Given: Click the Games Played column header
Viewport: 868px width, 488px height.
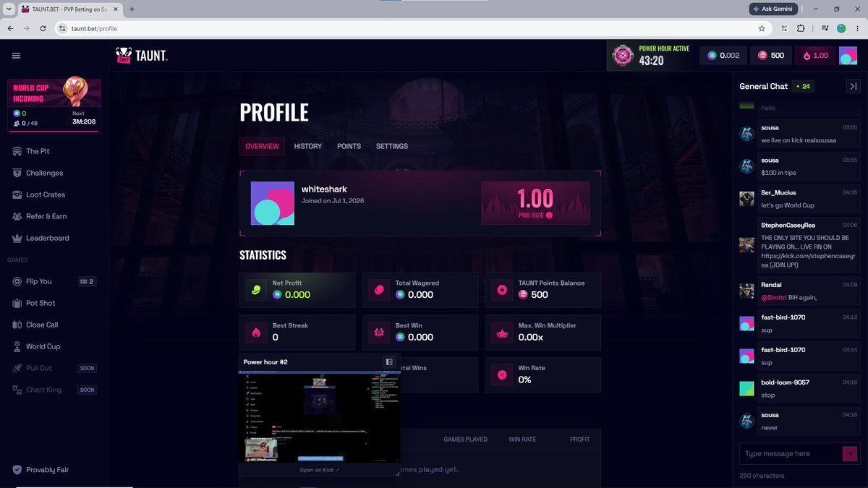Looking at the screenshot, I should point(465,440).
